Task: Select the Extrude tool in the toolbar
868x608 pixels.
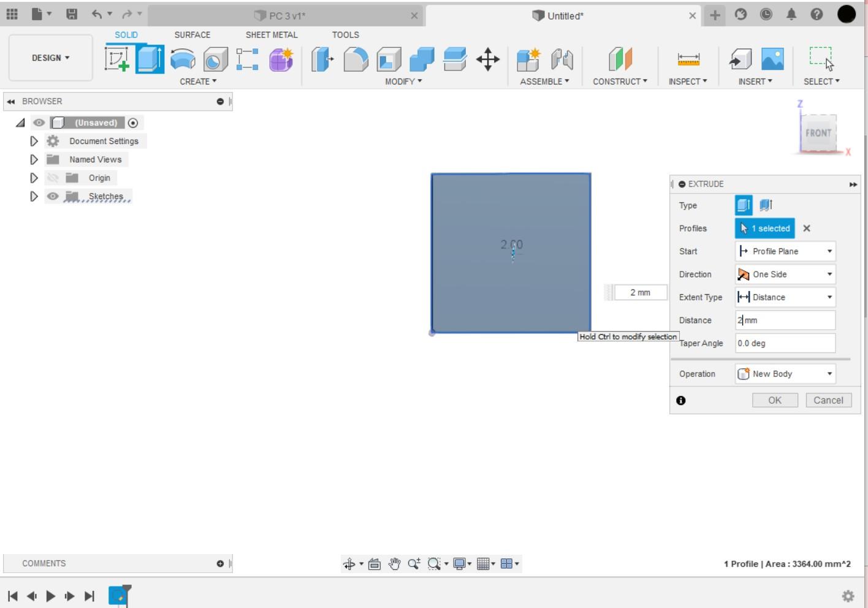Action: 150,59
